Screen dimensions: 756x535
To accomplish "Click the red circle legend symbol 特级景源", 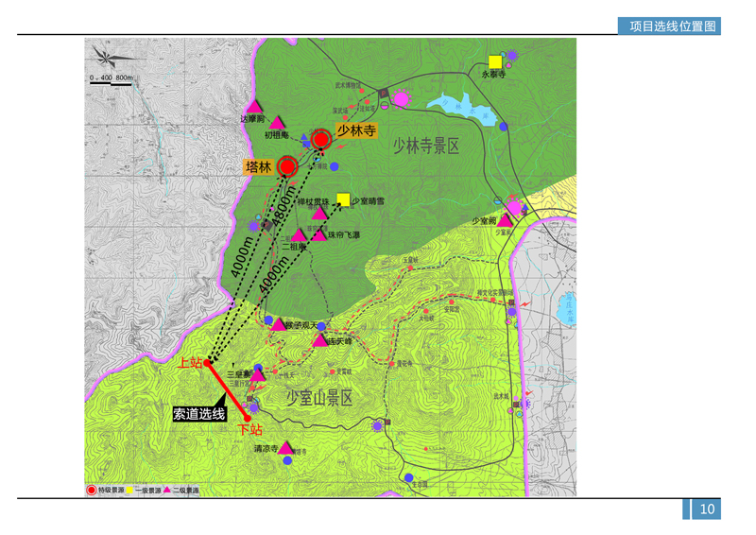I will click(91, 491).
